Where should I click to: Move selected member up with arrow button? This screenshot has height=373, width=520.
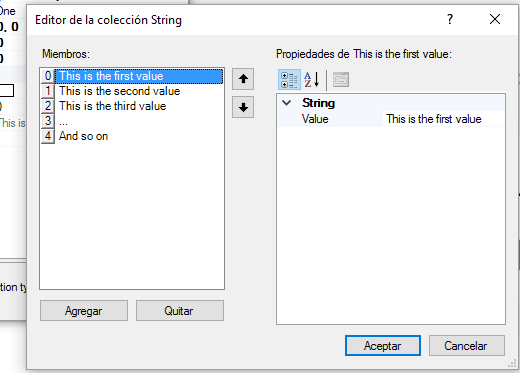coord(243,79)
